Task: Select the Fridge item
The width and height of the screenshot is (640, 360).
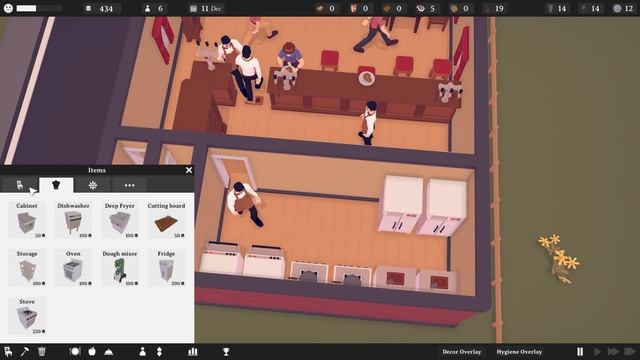Action: 166,267
